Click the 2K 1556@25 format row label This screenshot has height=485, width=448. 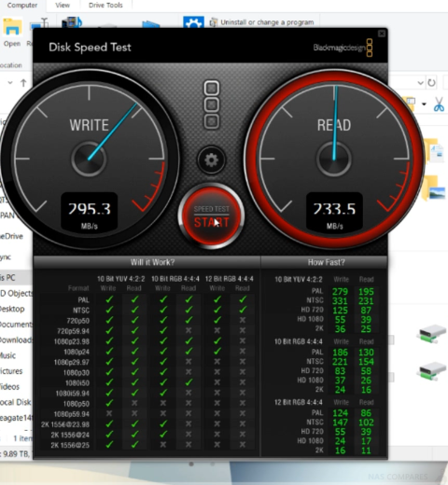click(70, 445)
